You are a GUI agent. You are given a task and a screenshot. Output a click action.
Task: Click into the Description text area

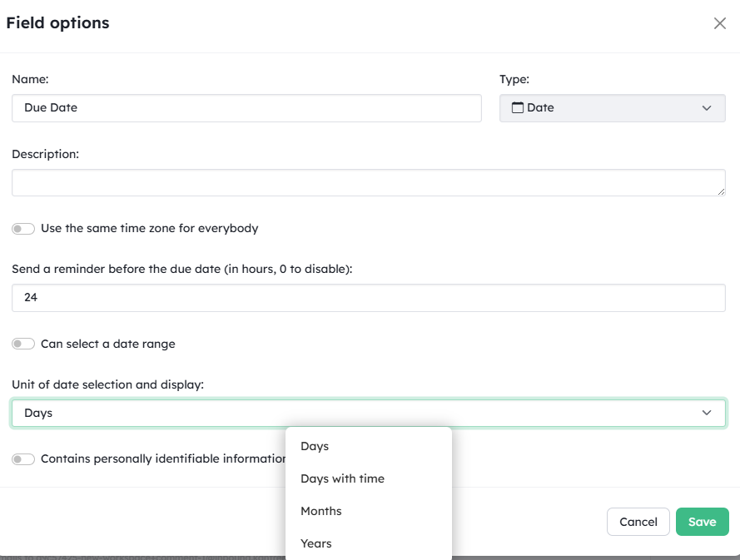pos(369,182)
